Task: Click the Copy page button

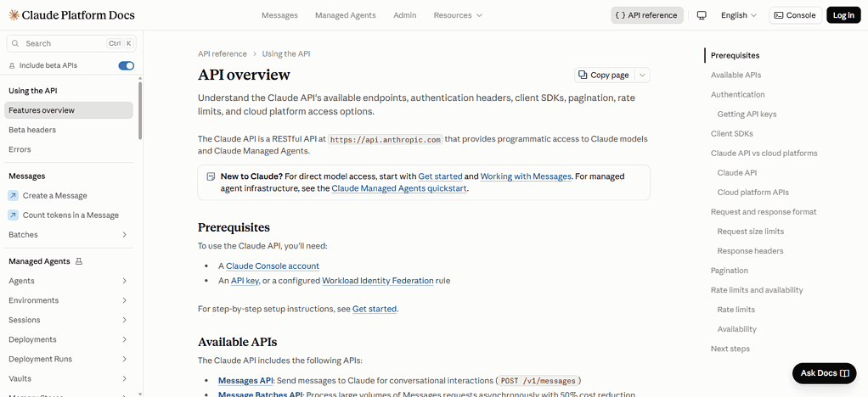Action: pyautogui.click(x=604, y=75)
